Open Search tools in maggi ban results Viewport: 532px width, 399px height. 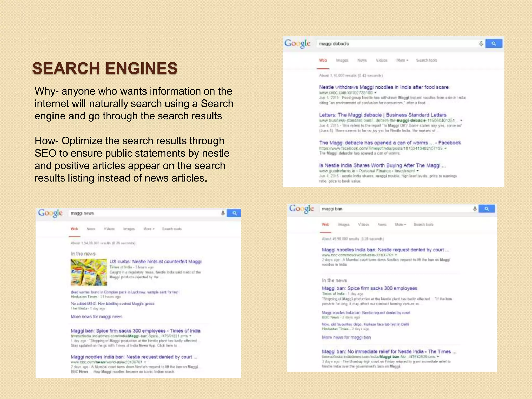click(x=423, y=224)
